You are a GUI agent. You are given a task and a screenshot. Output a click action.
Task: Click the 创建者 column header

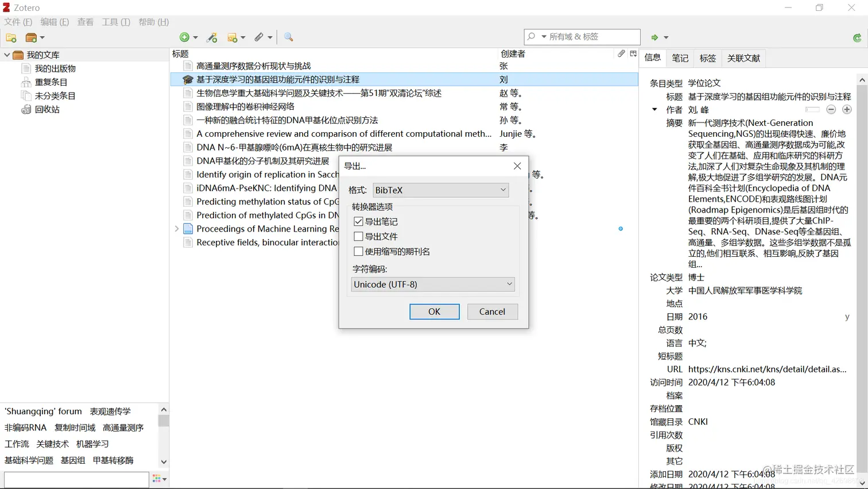point(556,53)
